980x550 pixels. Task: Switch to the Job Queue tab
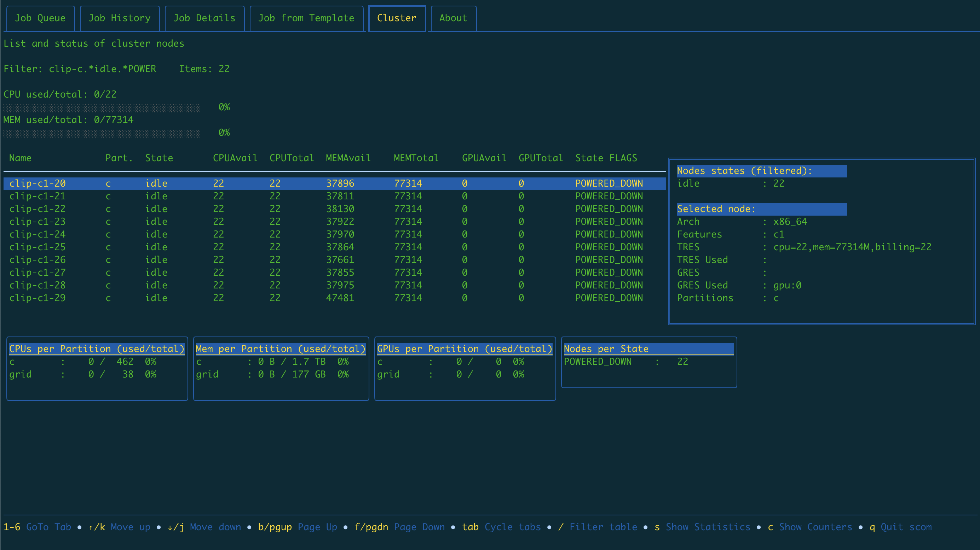tap(40, 18)
